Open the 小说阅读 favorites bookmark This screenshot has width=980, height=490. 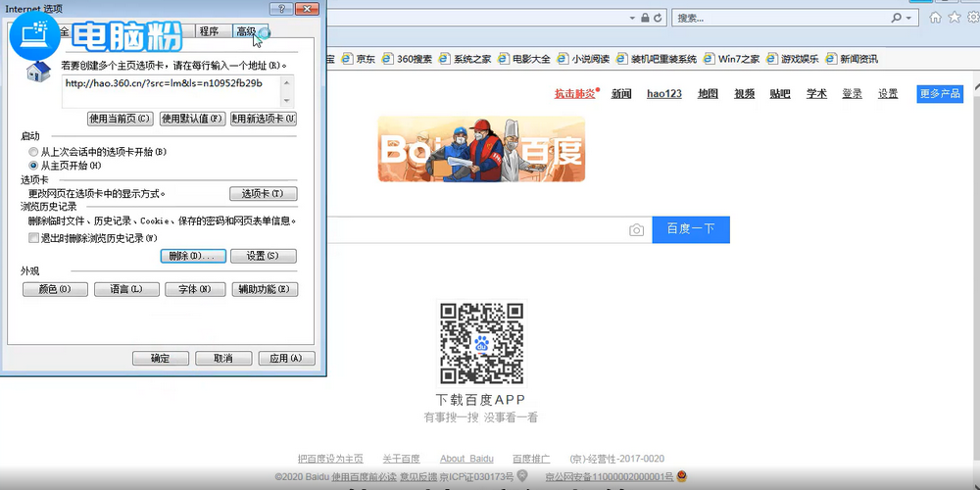[582, 59]
